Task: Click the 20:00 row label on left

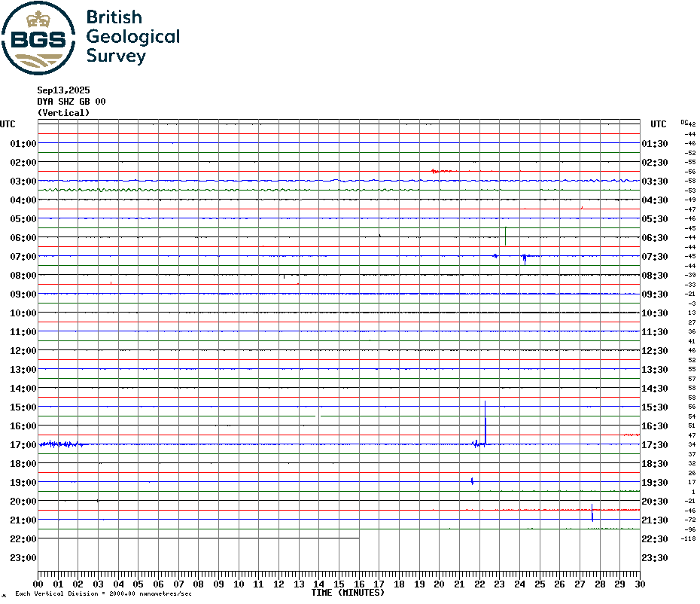Action: click(23, 502)
